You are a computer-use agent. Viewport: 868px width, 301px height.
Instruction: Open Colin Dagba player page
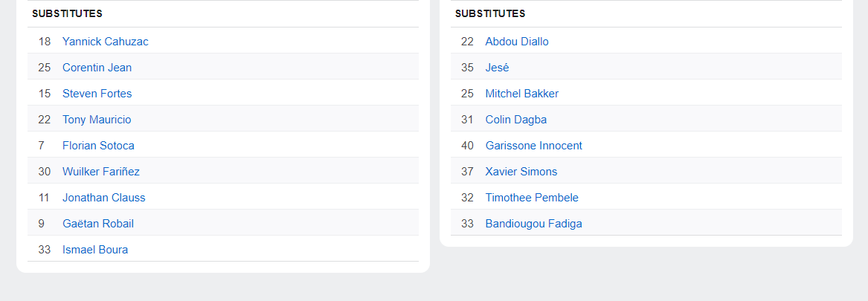click(x=515, y=120)
